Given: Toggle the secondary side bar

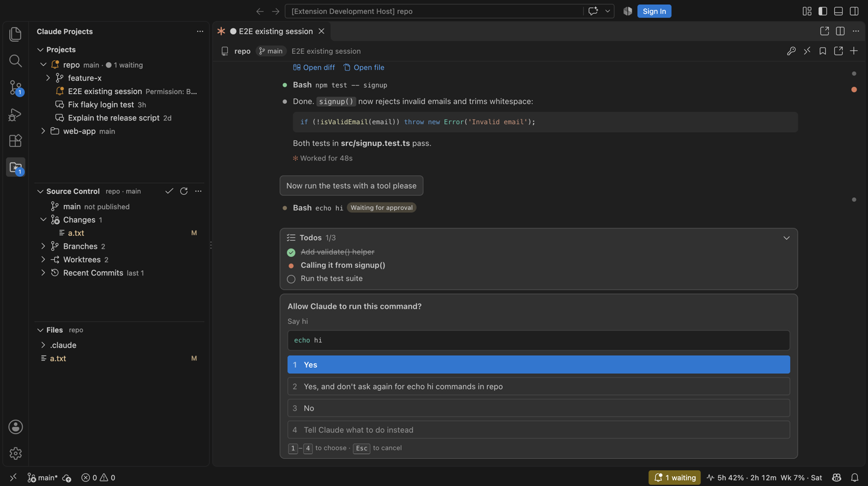Looking at the screenshot, I should (854, 11).
